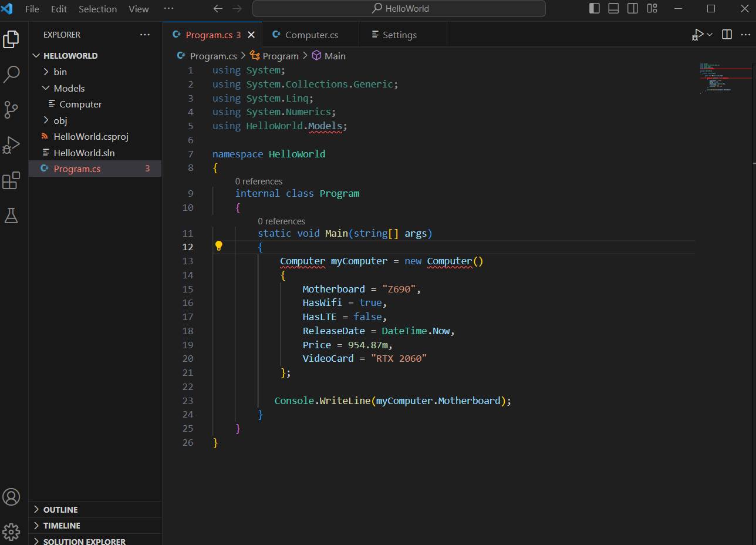Click 0 references above Main method
The height and width of the screenshot is (545, 756).
coord(281,221)
